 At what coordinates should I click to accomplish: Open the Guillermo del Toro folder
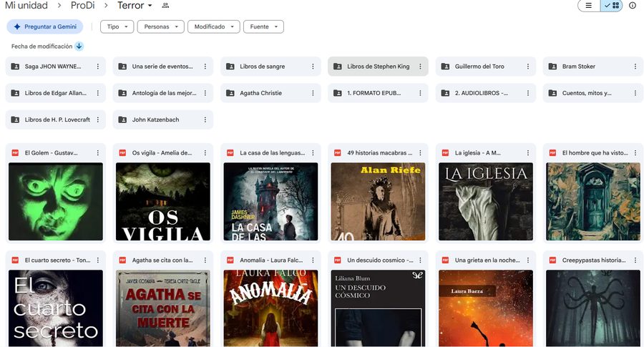(485, 67)
